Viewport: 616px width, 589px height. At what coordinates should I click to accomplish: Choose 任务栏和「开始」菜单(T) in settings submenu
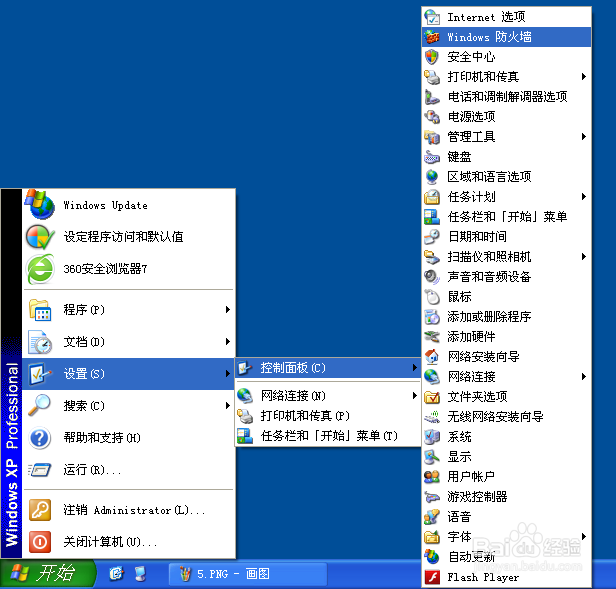click(328, 436)
